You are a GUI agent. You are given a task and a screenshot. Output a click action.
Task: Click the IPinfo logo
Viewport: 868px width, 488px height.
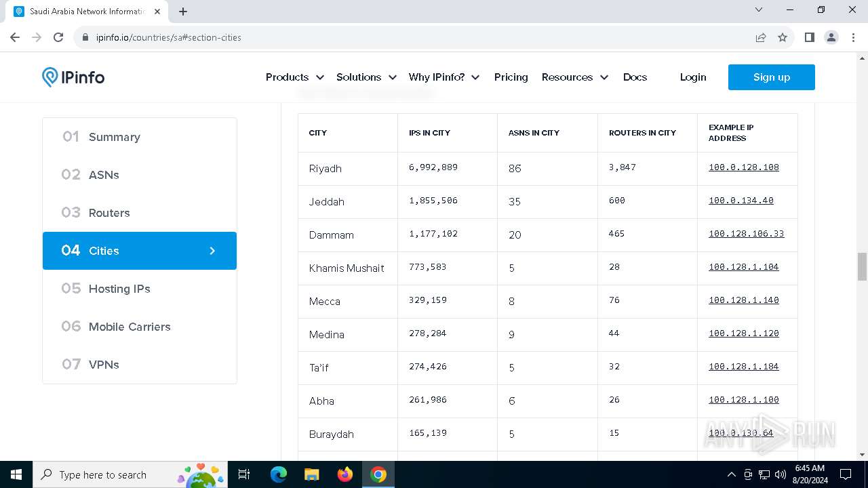coord(73,77)
